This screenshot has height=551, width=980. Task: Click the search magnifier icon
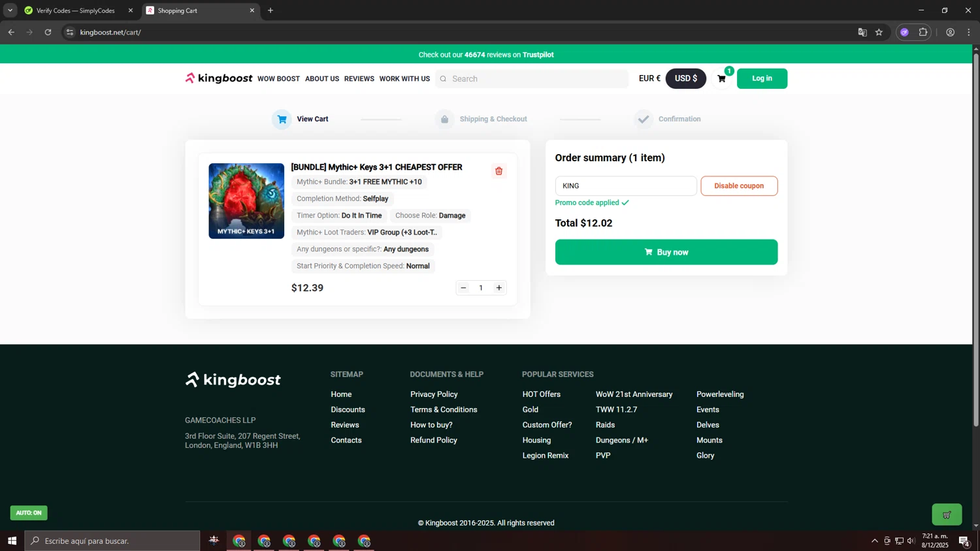(443, 79)
